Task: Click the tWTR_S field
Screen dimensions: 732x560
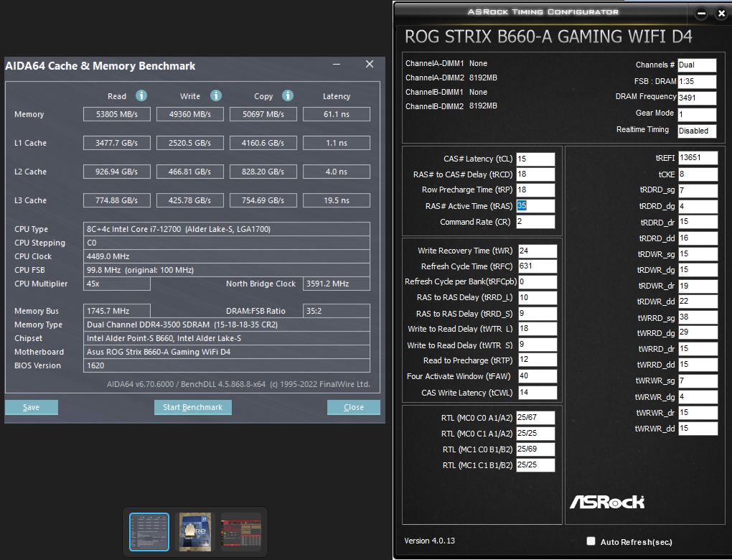Action: [x=538, y=345]
